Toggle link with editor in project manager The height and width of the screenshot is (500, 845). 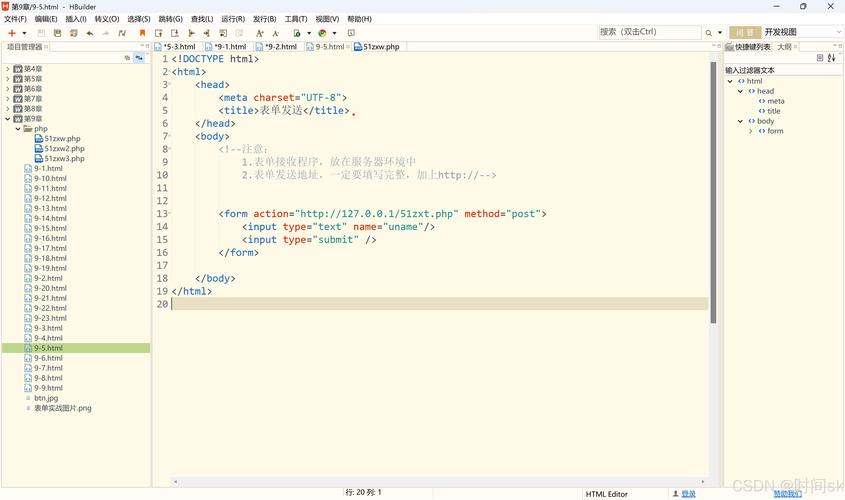coord(139,58)
